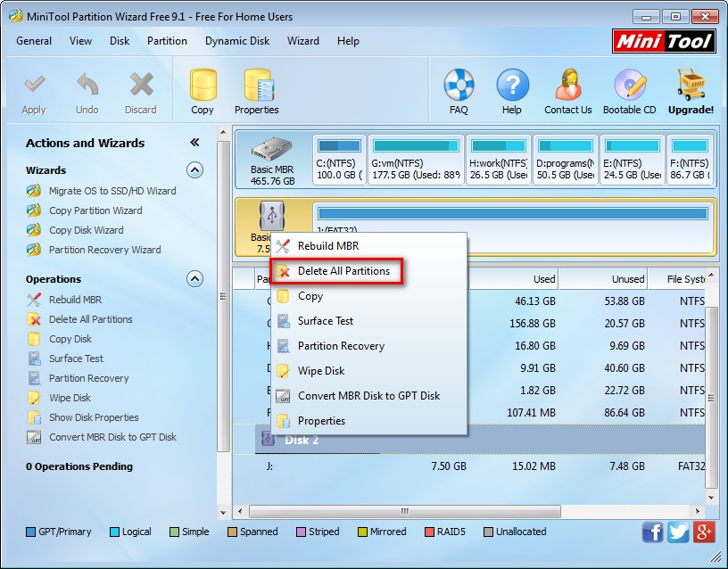Viewport: 728px width, 569px height.
Task: Click the MiniTool logo
Action: pos(664,41)
